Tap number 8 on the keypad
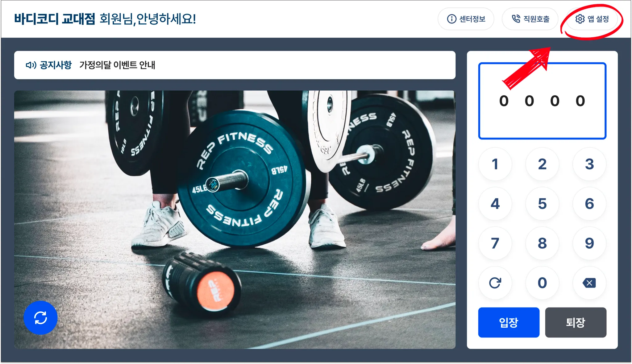This screenshot has width=632, height=364. click(x=542, y=243)
